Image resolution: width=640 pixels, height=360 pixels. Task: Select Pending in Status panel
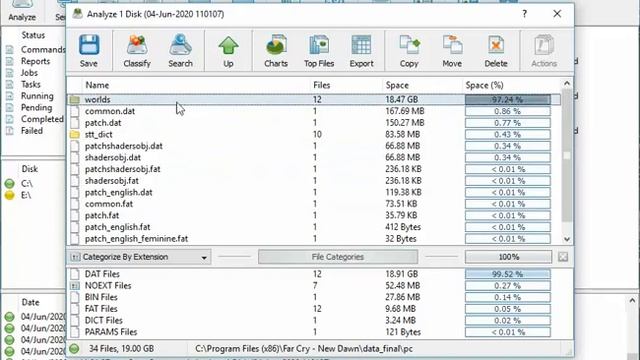(36, 107)
